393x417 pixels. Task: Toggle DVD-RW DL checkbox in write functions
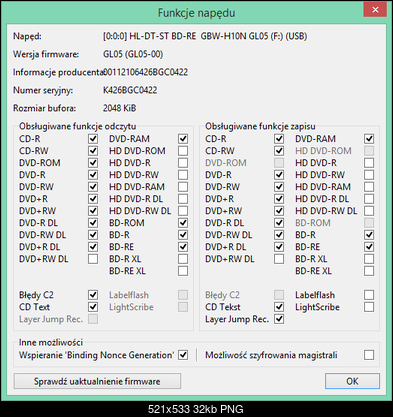coord(279,235)
